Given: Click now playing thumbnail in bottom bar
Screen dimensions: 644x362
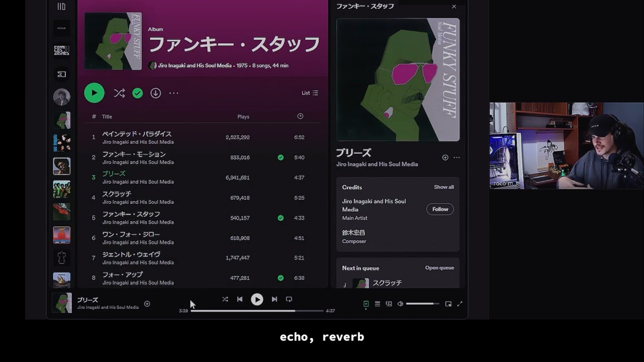Looking at the screenshot, I should point(62,303).
